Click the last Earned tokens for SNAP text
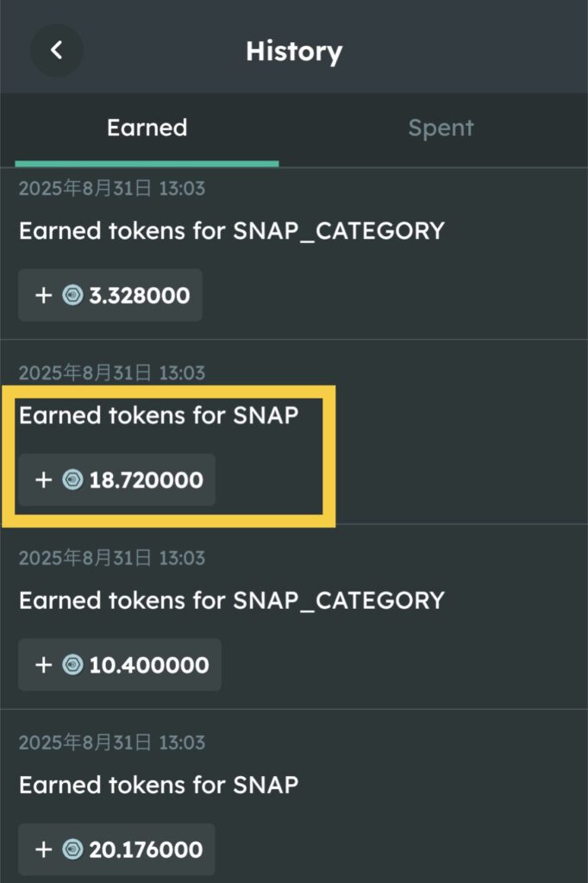This screenshot has height=883, width=588. pos(159,785)
